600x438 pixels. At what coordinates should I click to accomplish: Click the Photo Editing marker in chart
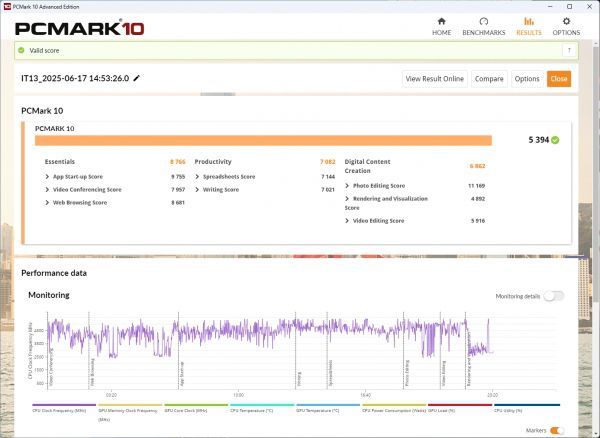(407, 373)
